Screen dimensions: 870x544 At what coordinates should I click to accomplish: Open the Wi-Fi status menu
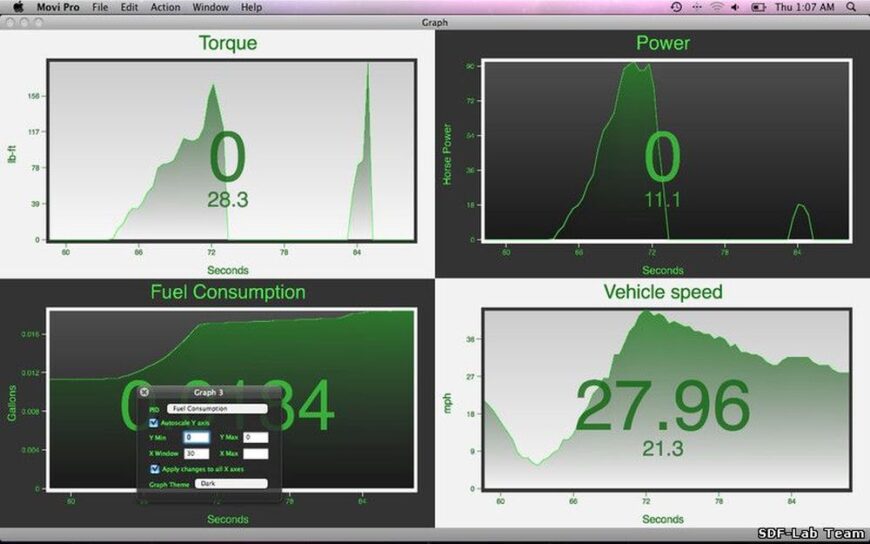tap(716, 7)
